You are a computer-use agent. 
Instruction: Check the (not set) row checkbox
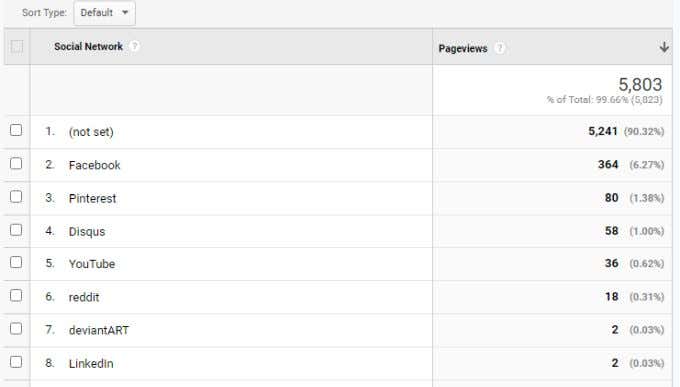16,130
